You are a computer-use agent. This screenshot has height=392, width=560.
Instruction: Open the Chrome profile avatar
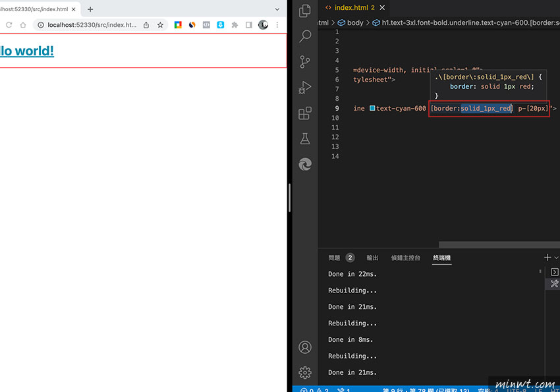264,24
